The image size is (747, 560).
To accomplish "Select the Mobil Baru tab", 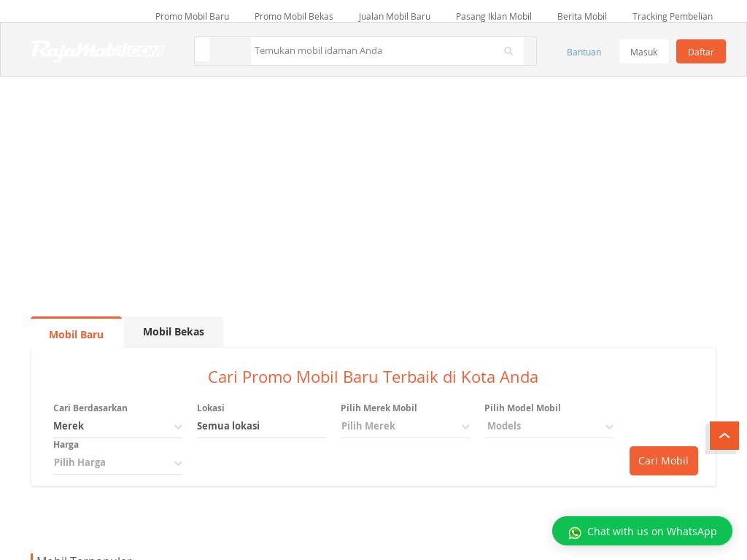I will tap(76, 334).
